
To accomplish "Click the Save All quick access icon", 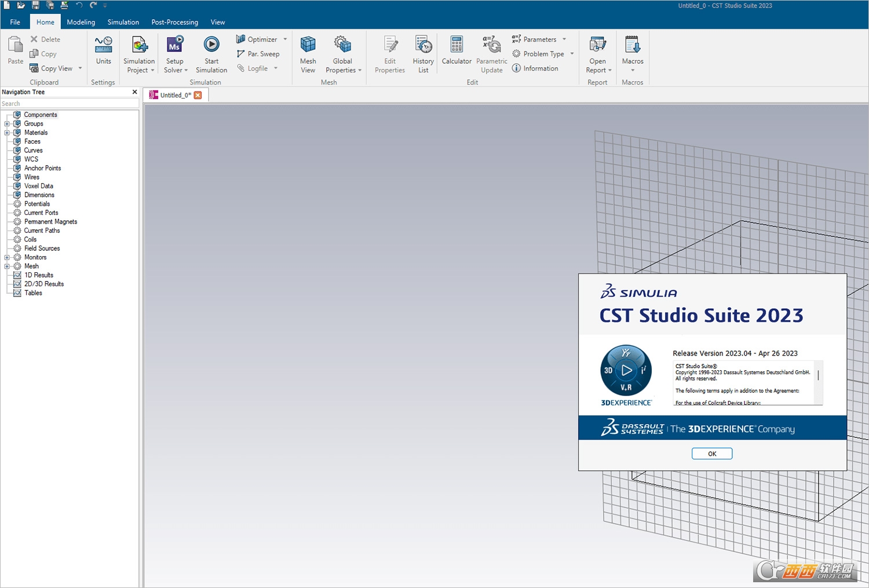I will (50, 5).
